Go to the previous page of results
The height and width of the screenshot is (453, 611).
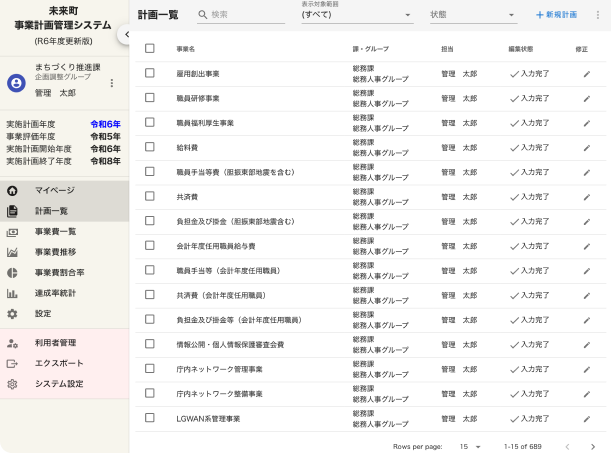pyautogui.click(x=568, y=447)
